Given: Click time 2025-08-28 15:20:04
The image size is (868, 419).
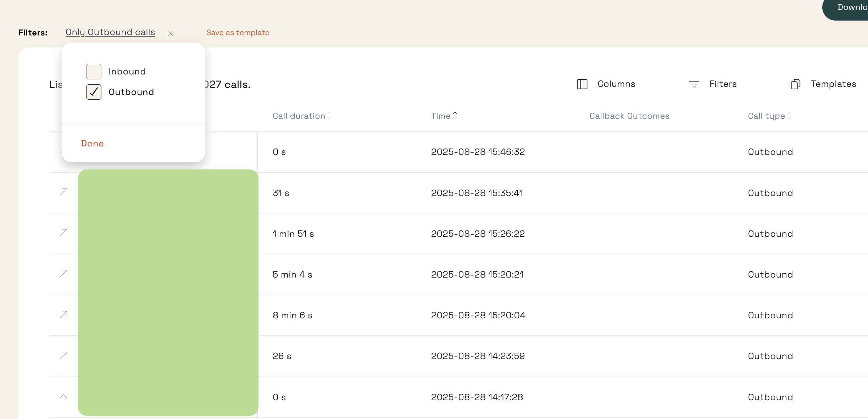Looking at the screenshot, I should point(478,315).
